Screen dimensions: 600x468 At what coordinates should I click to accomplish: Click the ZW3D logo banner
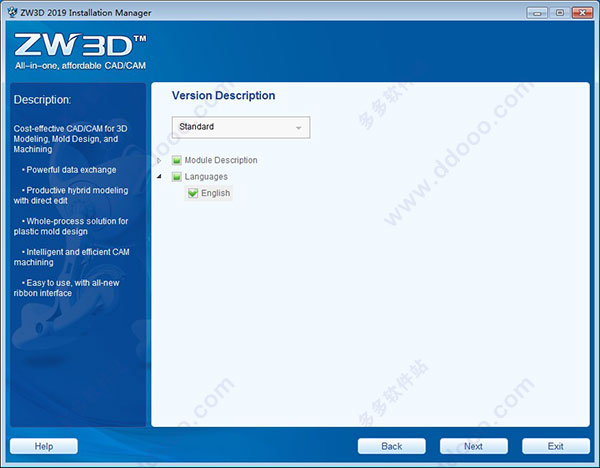pyautogui.click(x=80, y=52)
